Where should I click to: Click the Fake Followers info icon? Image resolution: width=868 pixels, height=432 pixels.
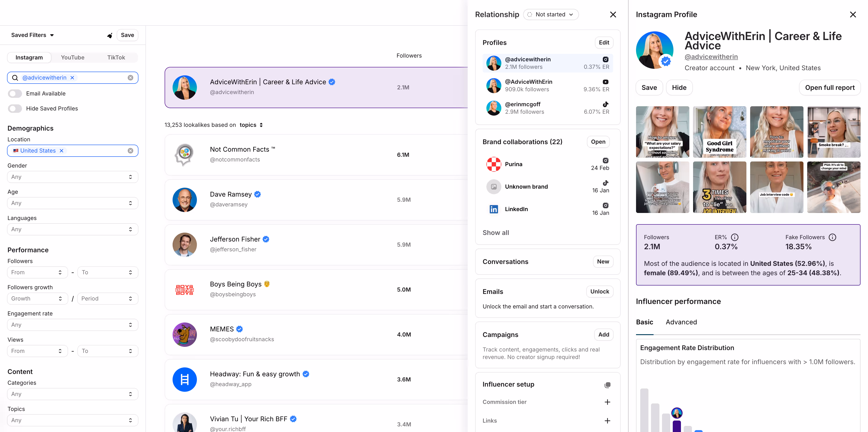832,238
